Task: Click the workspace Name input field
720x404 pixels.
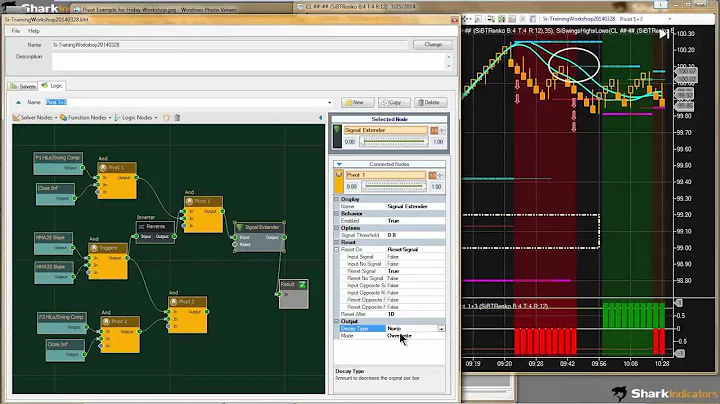Action: pyautogui.click(x=230, y=45)
